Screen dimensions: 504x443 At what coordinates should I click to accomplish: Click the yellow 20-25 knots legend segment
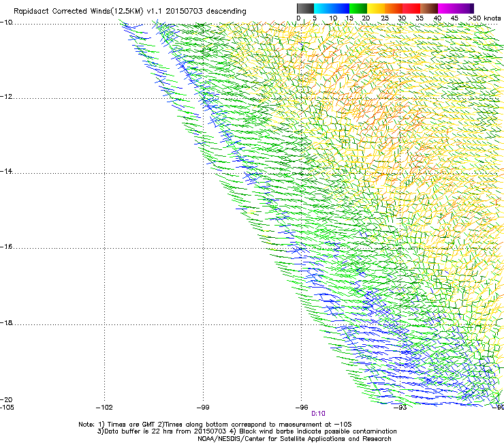pyautogui.click(x=376, y=8)
